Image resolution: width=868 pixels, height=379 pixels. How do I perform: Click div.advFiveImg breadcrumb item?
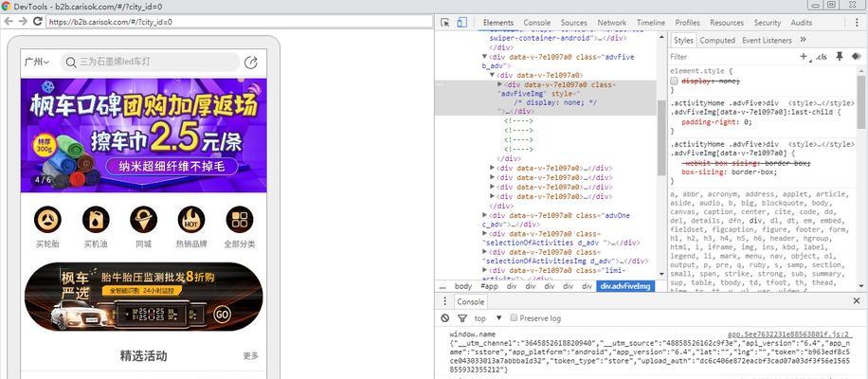(x=625, y=286)
